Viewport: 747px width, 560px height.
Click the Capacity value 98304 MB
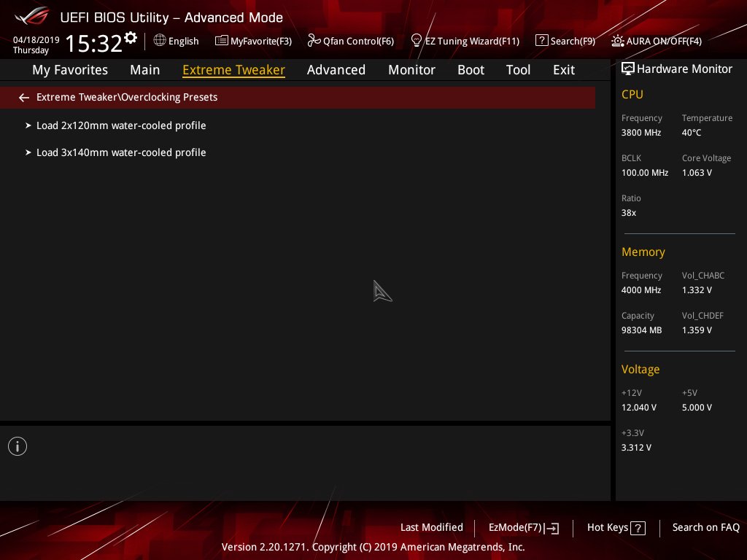click(642, 330)
